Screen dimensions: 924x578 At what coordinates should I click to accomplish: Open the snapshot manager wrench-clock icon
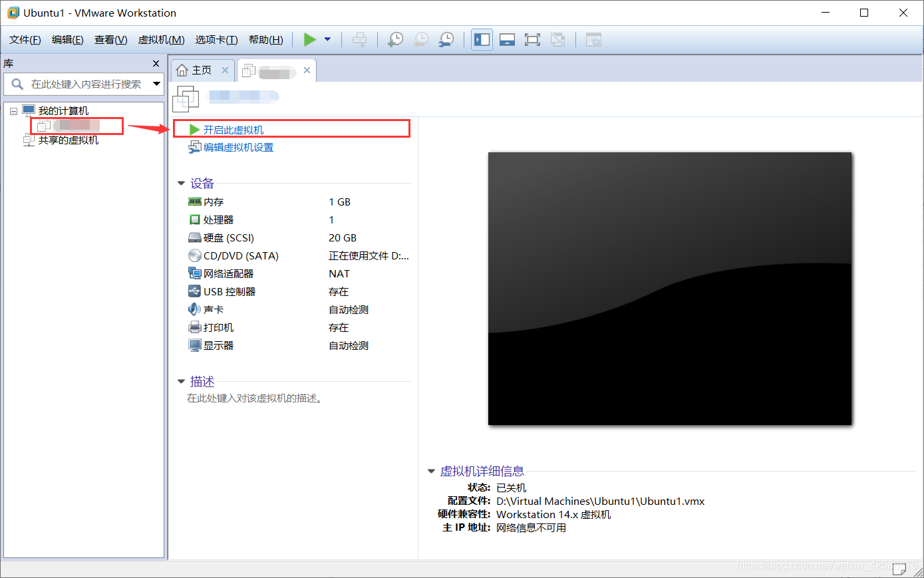click(446, 40)
